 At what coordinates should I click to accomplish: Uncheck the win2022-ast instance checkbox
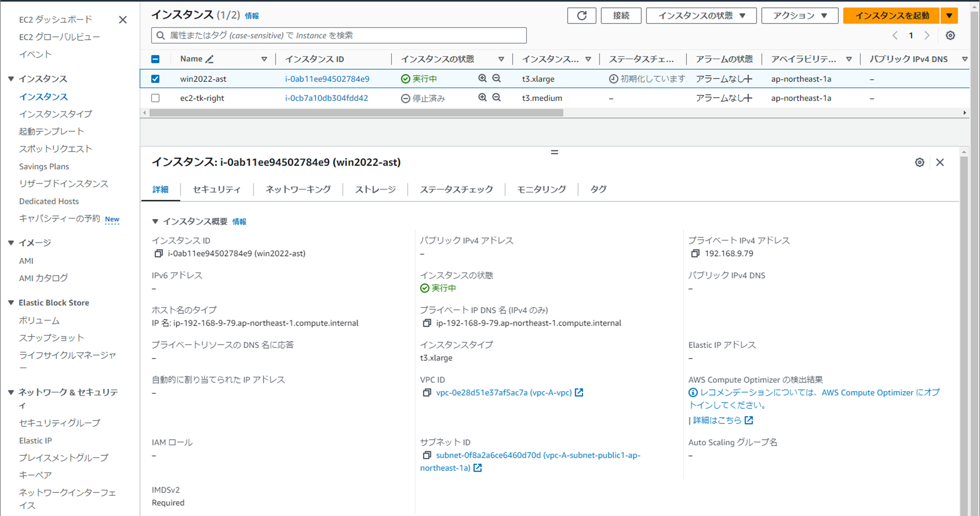click(155, 79)
